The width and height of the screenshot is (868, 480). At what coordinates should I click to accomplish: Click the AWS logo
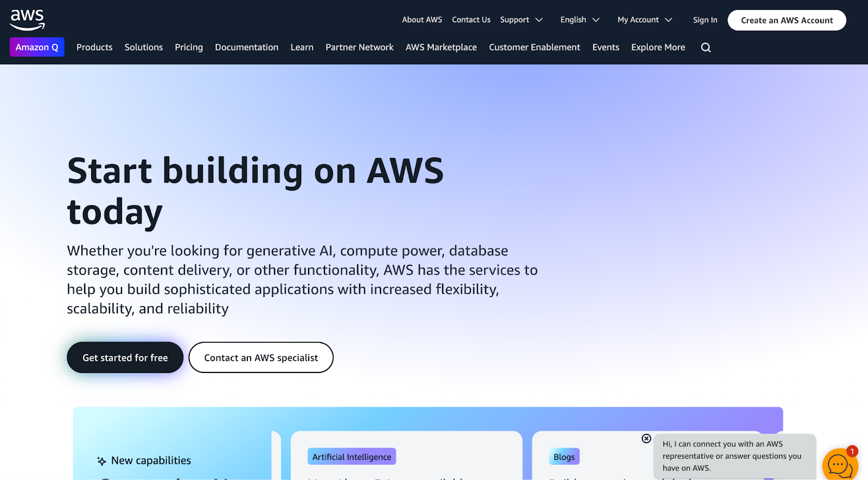(x=27, y=20)
